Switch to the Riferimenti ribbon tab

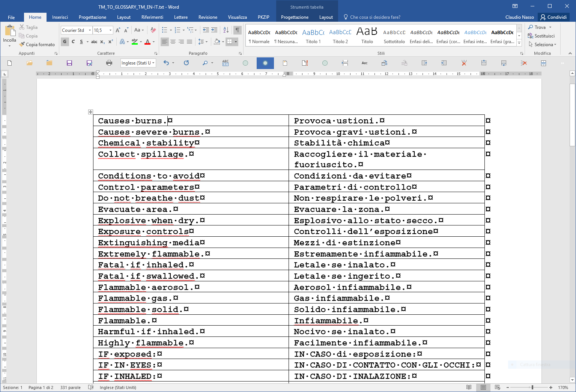pyautogui.click(x=152, y=17)
